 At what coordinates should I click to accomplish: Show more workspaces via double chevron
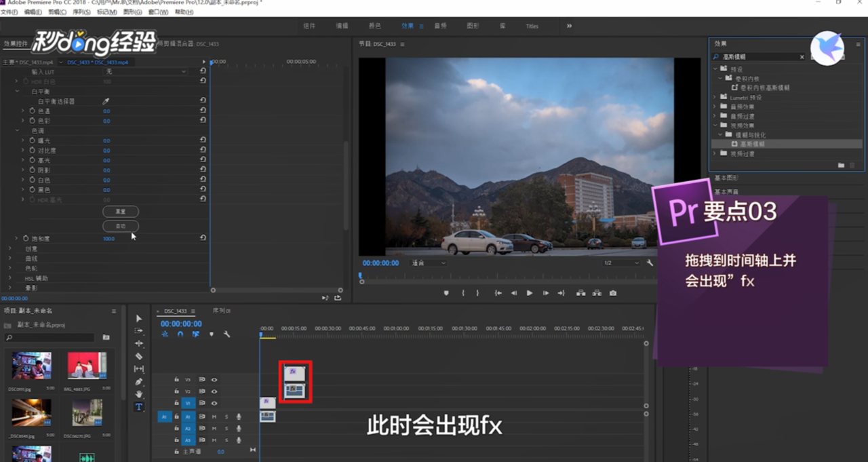(x=569, y=26)
